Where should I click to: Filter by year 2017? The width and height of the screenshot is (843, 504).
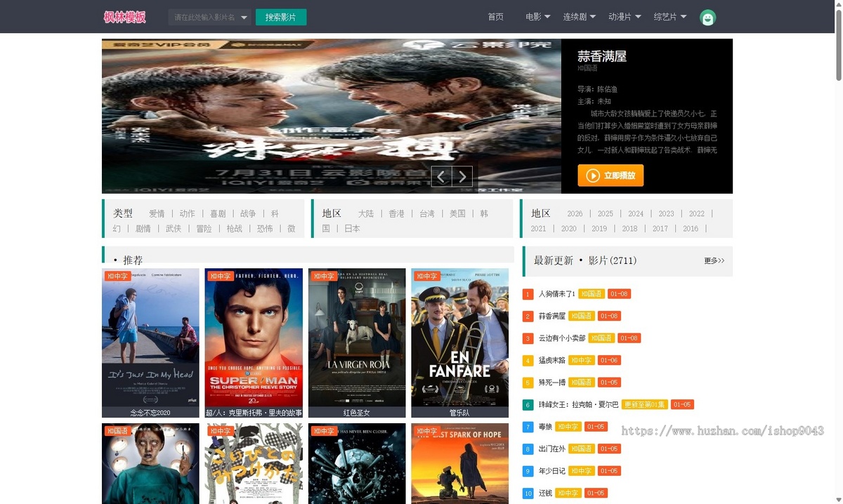660,229
